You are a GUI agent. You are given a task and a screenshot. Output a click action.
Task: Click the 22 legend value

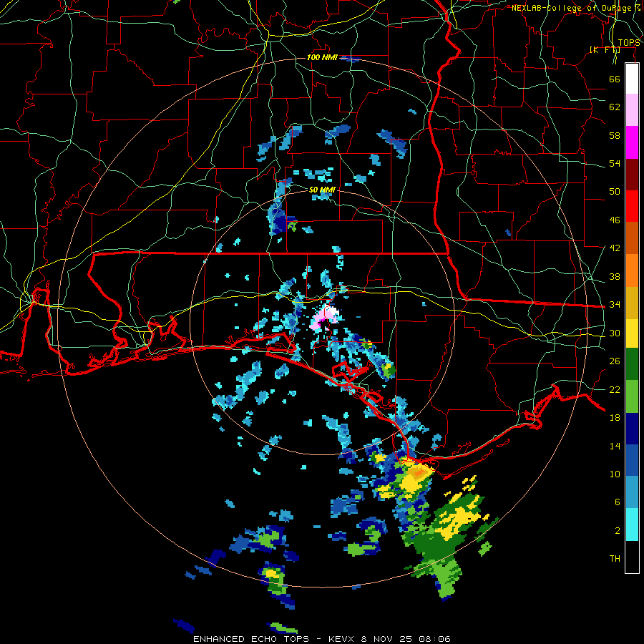(x=615, y=389)
